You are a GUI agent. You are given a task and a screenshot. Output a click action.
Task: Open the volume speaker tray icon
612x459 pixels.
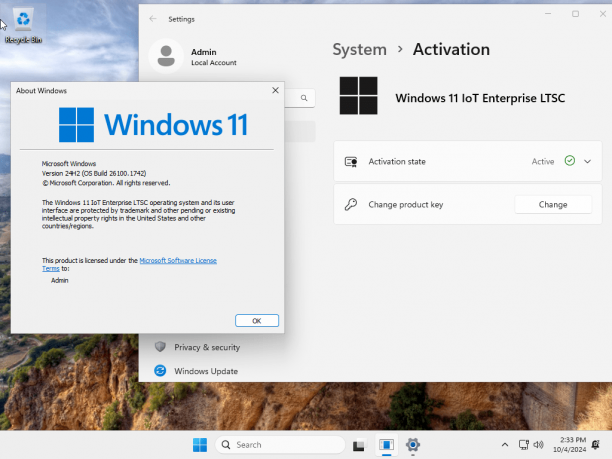[538, 445]
